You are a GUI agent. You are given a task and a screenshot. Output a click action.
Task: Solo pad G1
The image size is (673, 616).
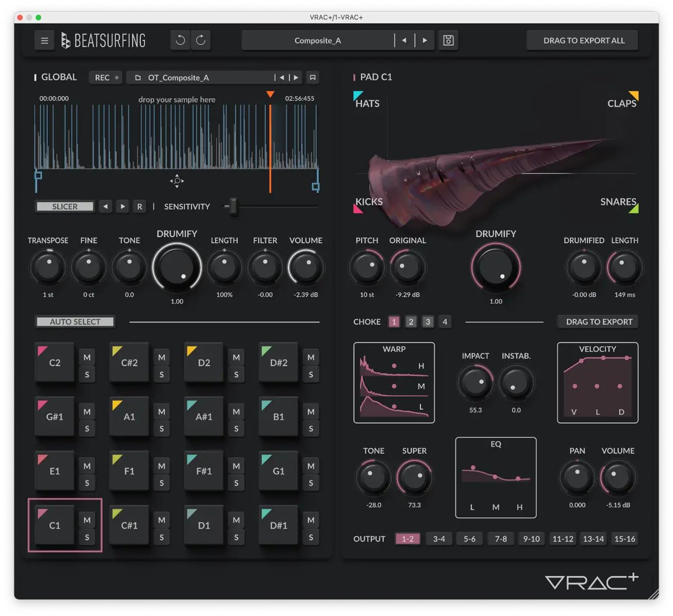pos(311,483)
